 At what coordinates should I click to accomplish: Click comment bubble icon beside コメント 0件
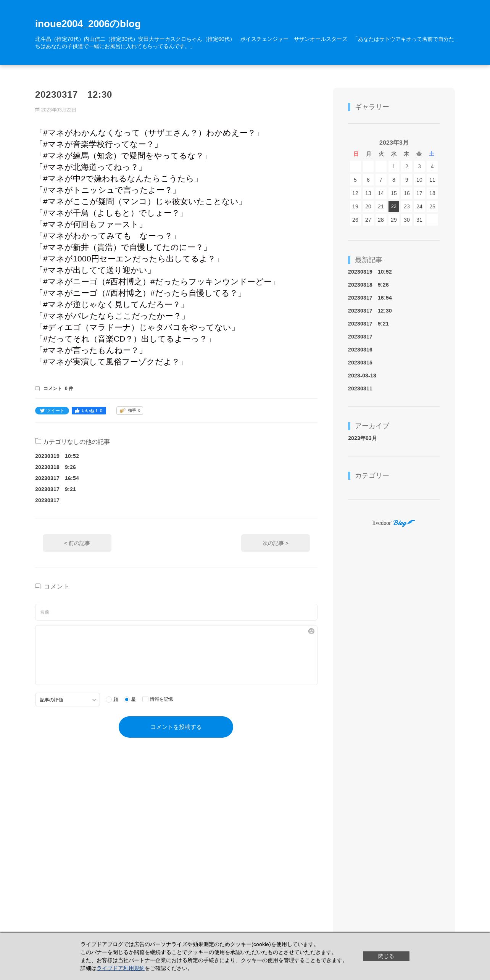pos(37,388)
